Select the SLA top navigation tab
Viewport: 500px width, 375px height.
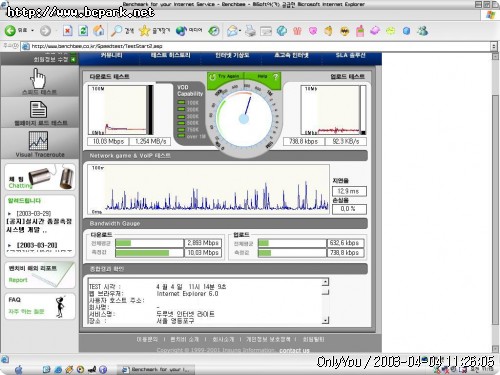(350, 55)
